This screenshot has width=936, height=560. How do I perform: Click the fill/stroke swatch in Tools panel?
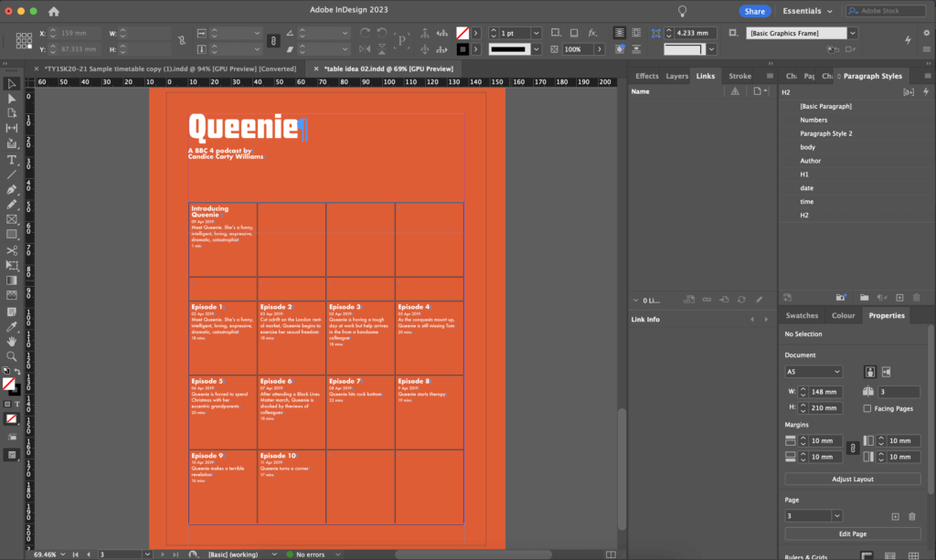(11, 386)
